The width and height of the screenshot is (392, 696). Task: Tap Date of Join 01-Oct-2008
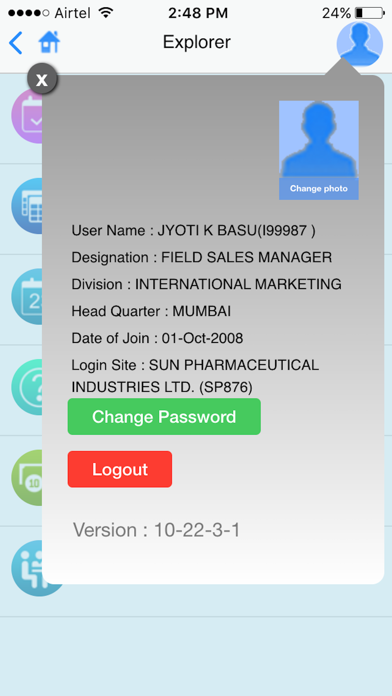[x=157, y=338]
